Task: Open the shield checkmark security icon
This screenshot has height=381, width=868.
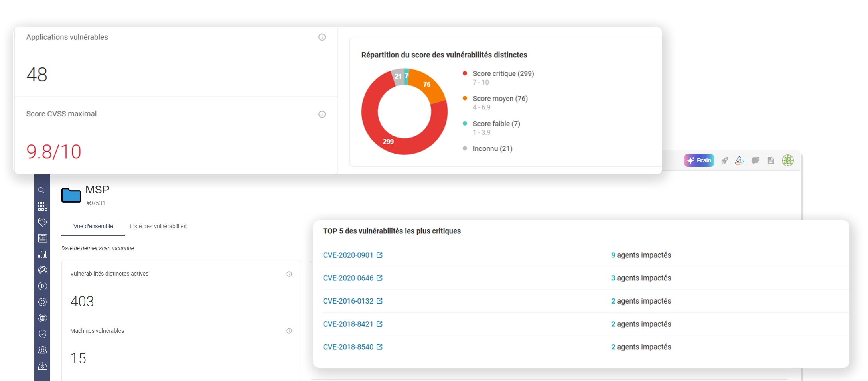Action: 43,334
